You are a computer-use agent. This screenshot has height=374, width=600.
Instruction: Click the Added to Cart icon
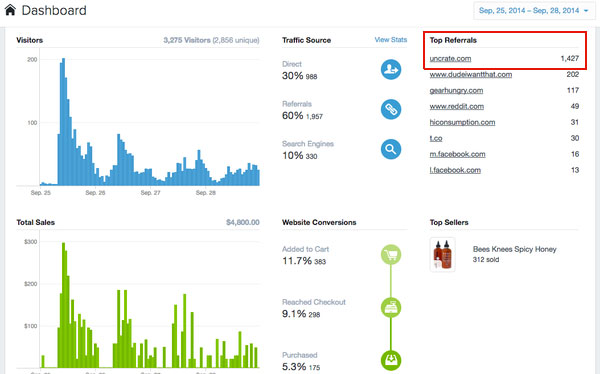(391, 255)
